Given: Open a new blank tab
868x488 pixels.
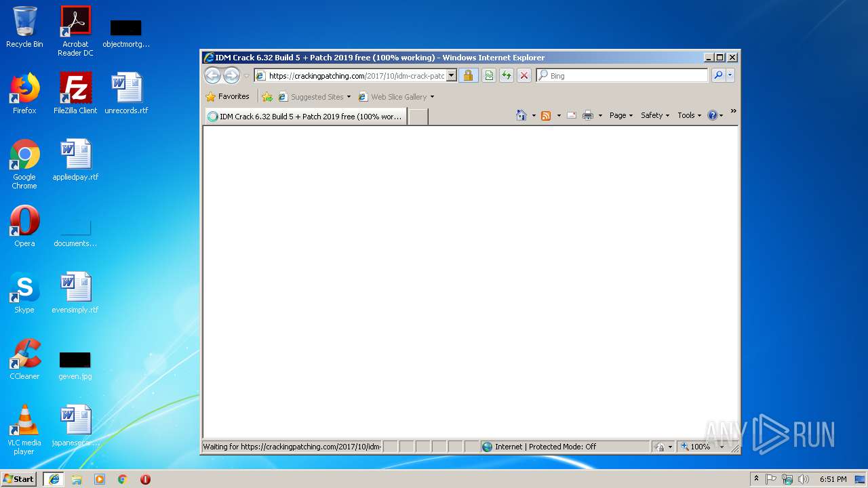Looking at the screenshot, I should (x=418, y=117).
